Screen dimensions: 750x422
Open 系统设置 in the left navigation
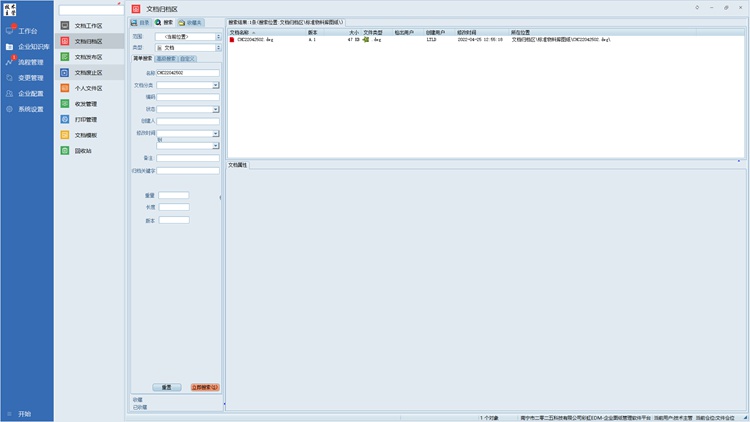(x=30, y=109)
